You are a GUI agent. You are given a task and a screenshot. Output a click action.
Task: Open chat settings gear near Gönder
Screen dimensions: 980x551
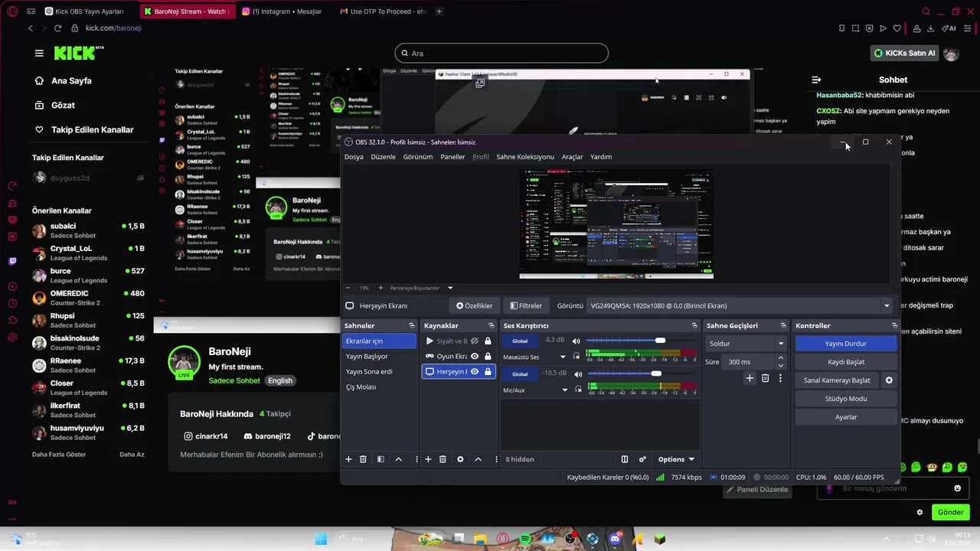coord(920,512)
